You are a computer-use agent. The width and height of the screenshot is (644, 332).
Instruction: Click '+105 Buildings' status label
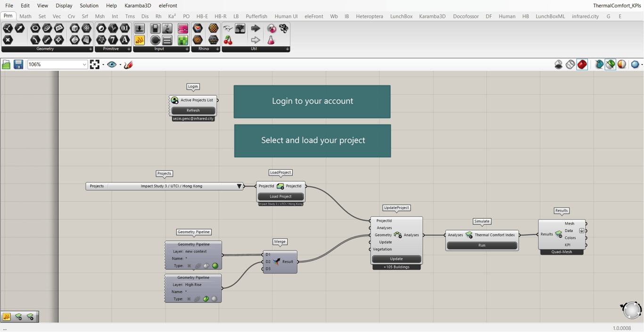396,267
